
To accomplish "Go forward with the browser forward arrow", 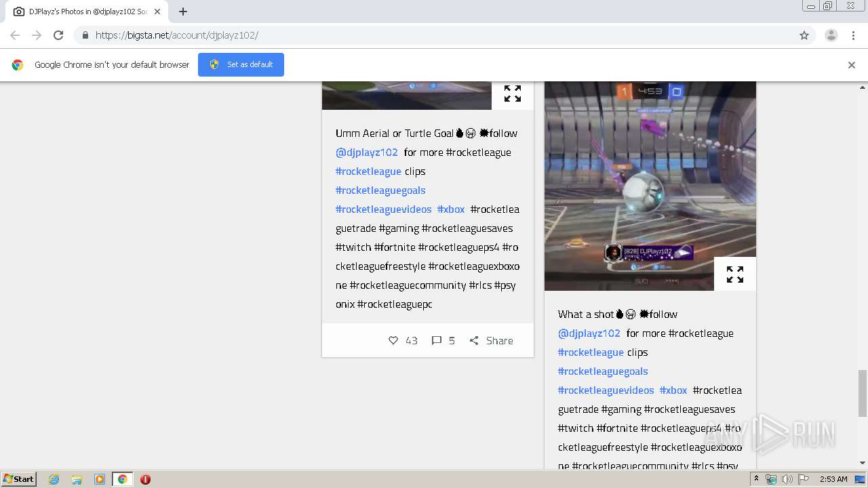I will (37, 35).
